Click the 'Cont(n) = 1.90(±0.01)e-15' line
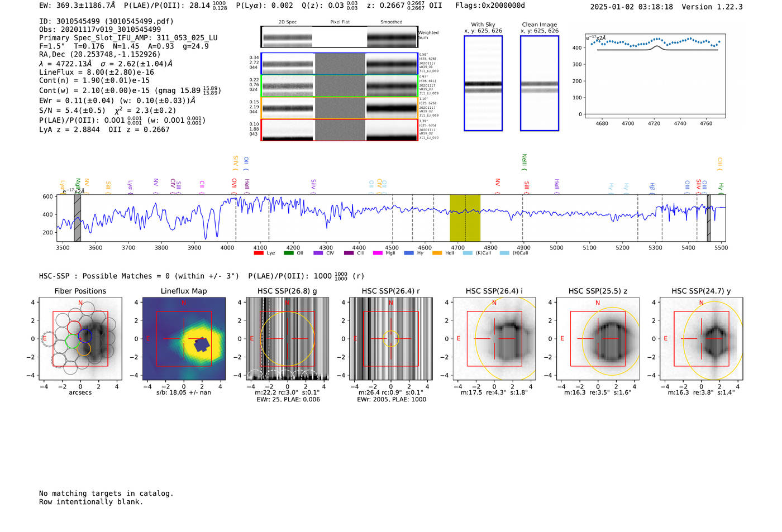 [94, 80]
